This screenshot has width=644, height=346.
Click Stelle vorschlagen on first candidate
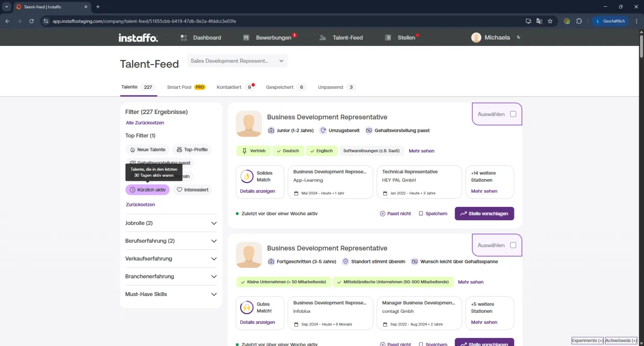(x=484, y=213)
